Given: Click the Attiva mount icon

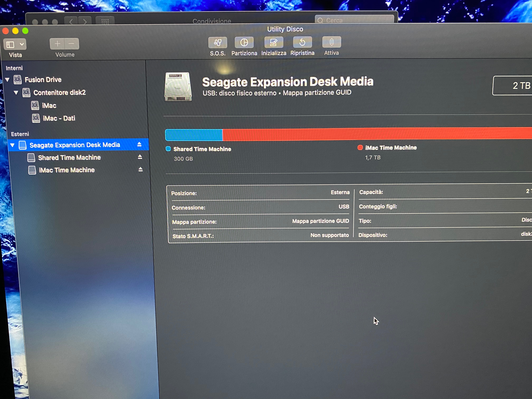Looking at the screenshot, I should click(x=331, y=42).
